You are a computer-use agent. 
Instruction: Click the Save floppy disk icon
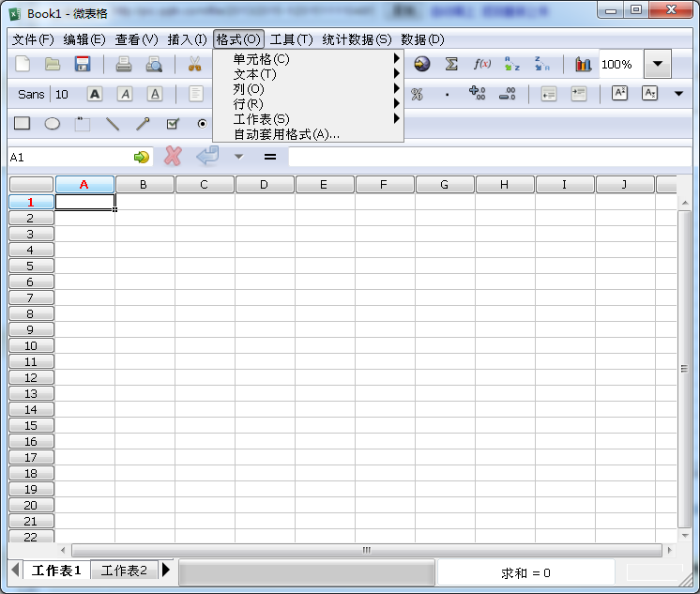click(x=83, y=64)
